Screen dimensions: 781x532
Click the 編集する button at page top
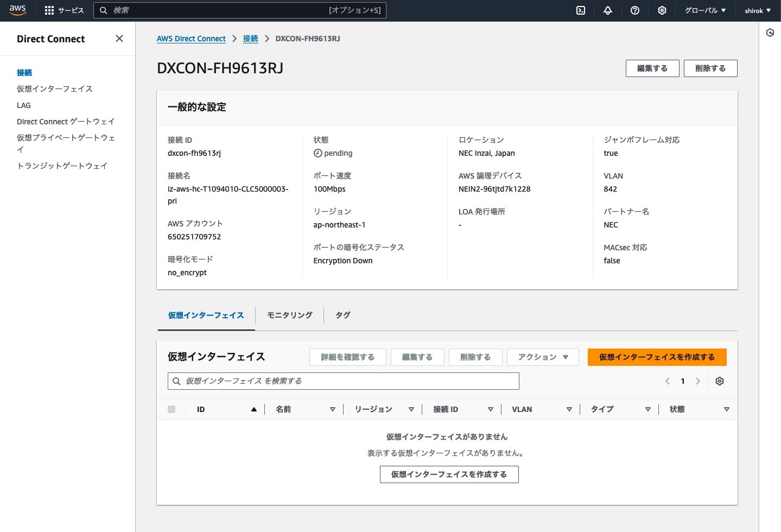pos(652,68)
